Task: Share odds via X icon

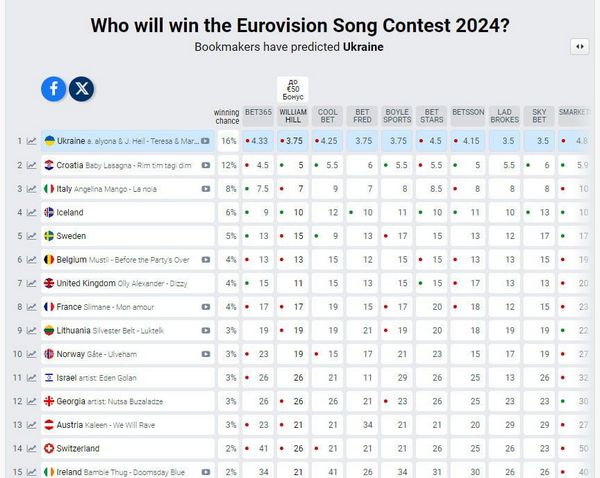Action: tap(82, 89)
